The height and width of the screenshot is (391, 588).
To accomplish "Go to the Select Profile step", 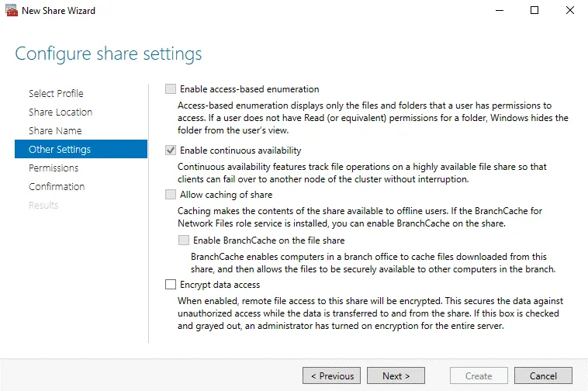I will click(56, 93).
